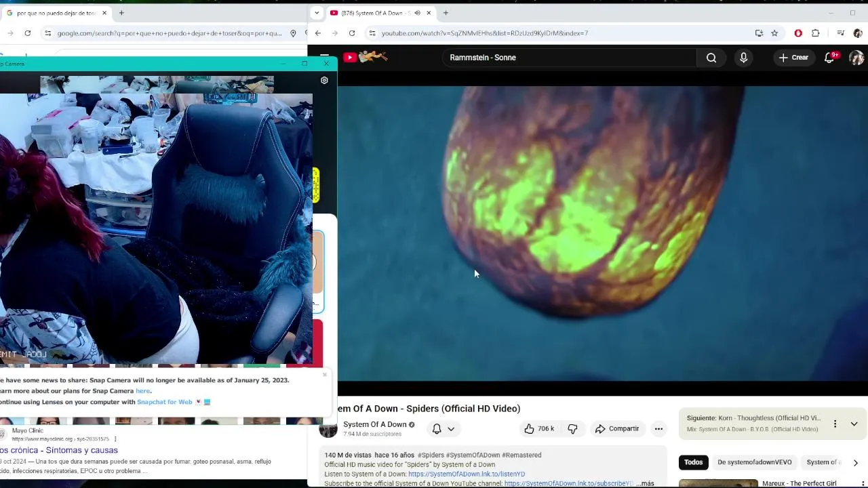Click Compartir to share the video

[617, 428]
